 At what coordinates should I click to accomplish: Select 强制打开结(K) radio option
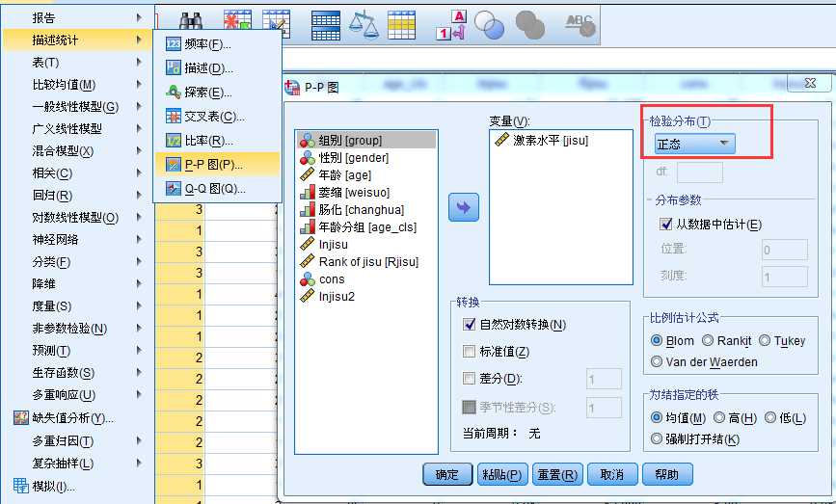click(x=657, y=439)
